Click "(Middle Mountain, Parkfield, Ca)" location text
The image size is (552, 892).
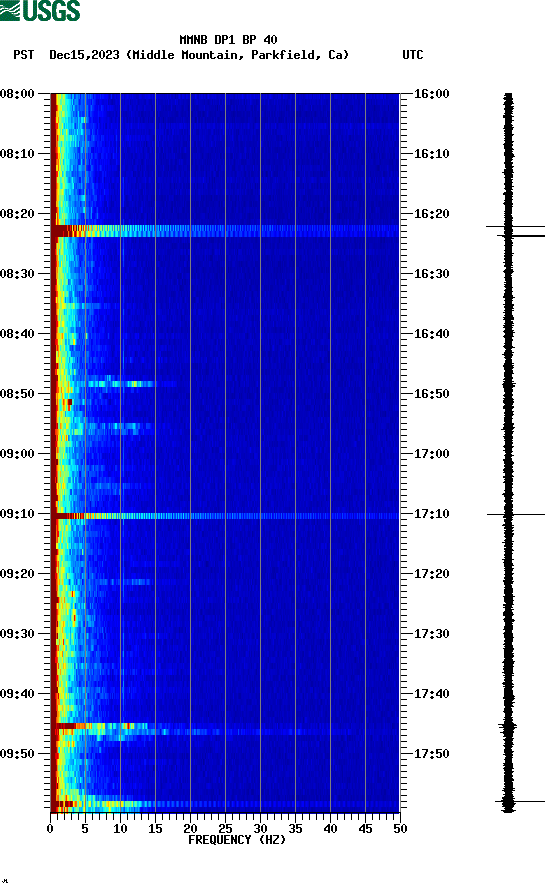pos(237,55)
